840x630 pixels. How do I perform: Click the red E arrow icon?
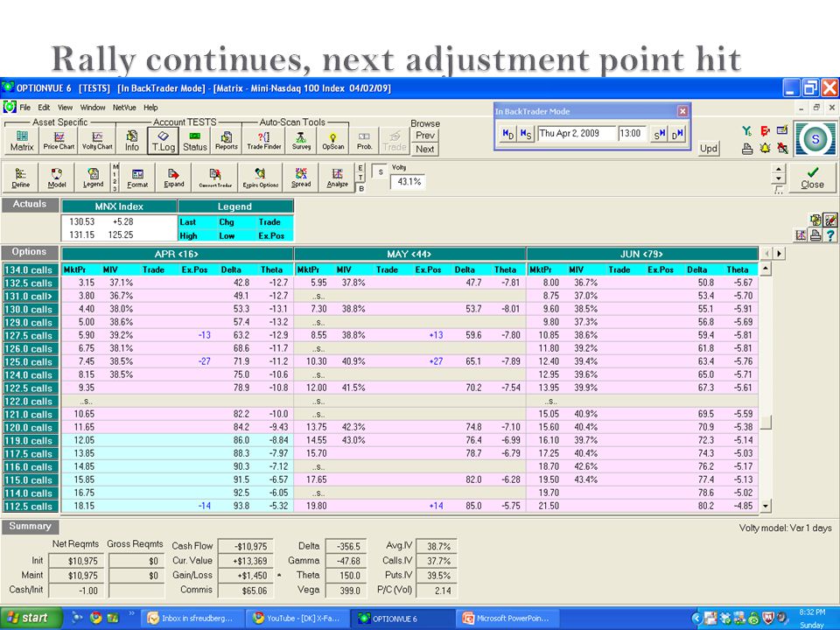(765, 130)
